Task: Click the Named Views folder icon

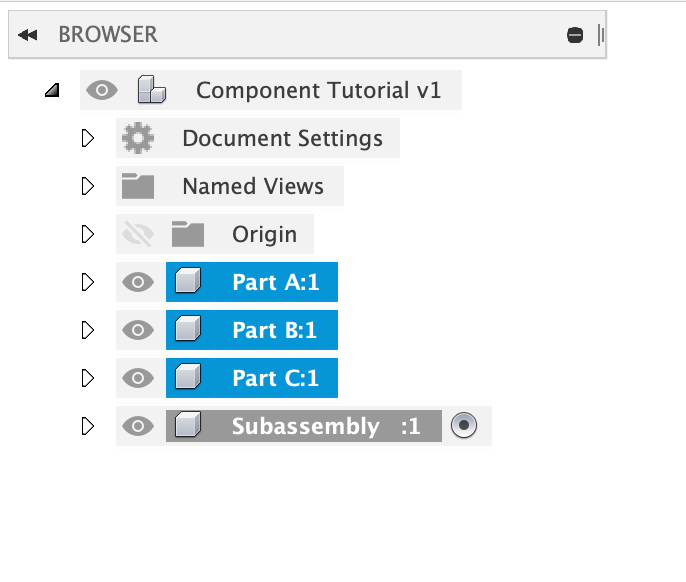Action: [x=138, y=186]
